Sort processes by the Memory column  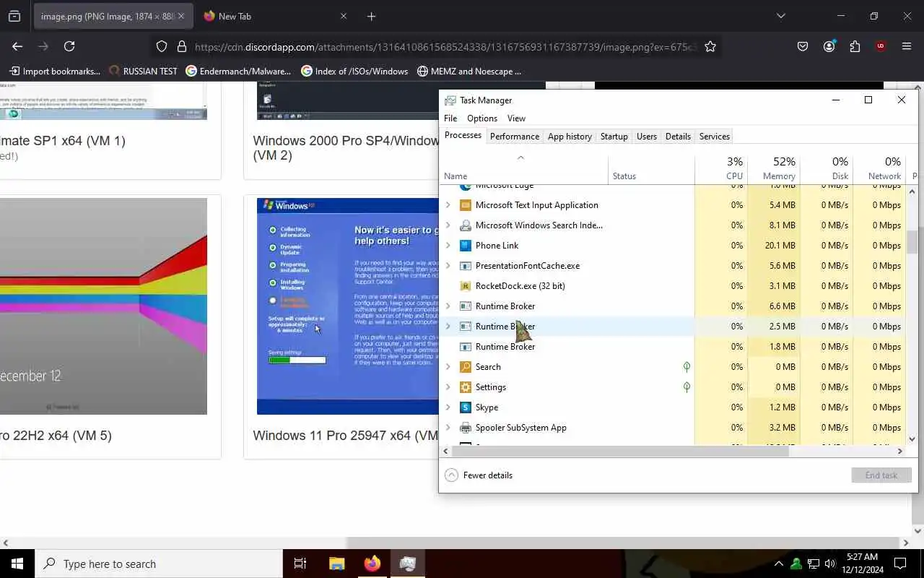click(x=774, y=169)
